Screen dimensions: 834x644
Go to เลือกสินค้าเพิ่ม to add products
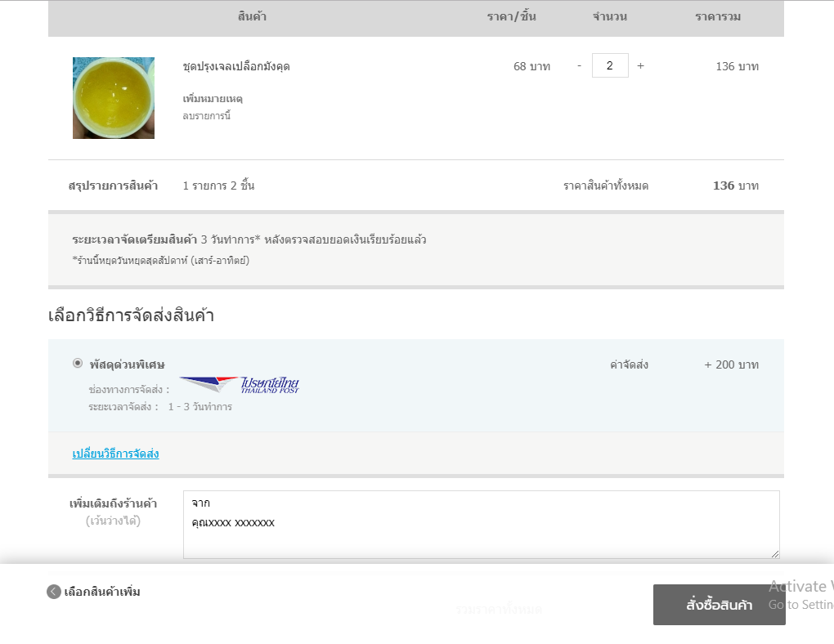pyautogui.click(x=102, y=592)
